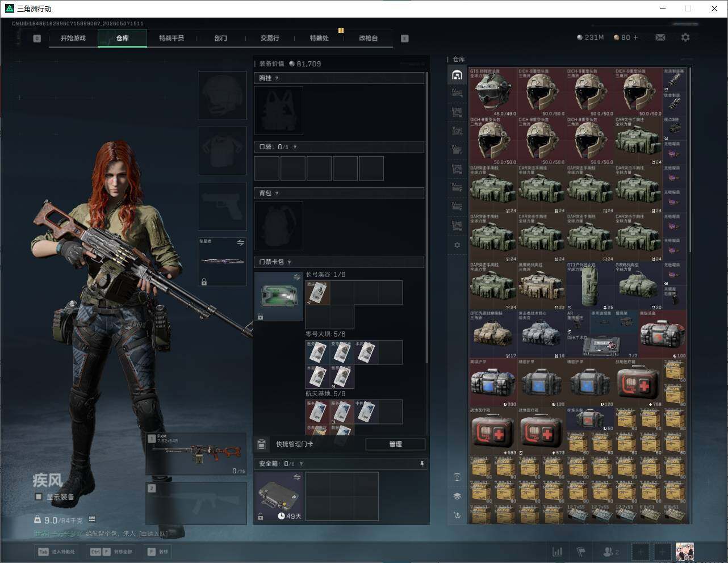
Task: Select the DRC先进侦察胸挂 in stash
Action: 493,334
